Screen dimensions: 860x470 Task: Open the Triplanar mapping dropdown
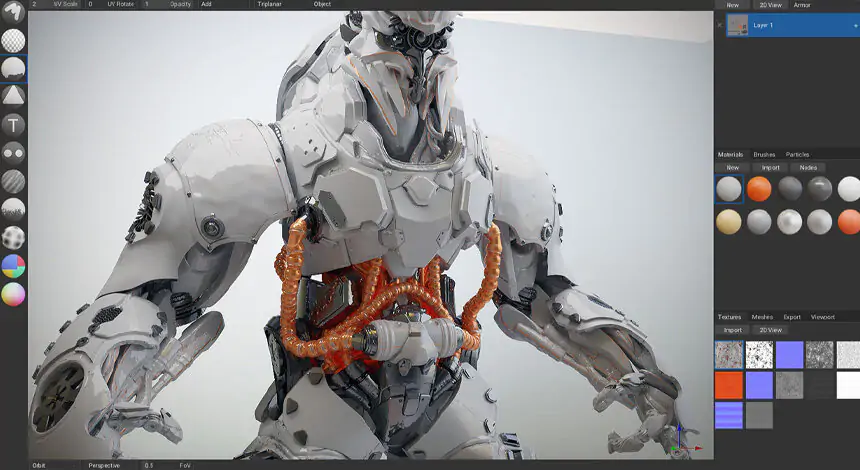coord(270,4)
